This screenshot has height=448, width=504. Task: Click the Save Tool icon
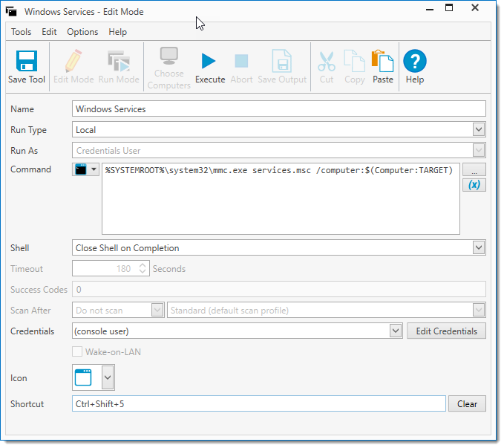point(27,62)
